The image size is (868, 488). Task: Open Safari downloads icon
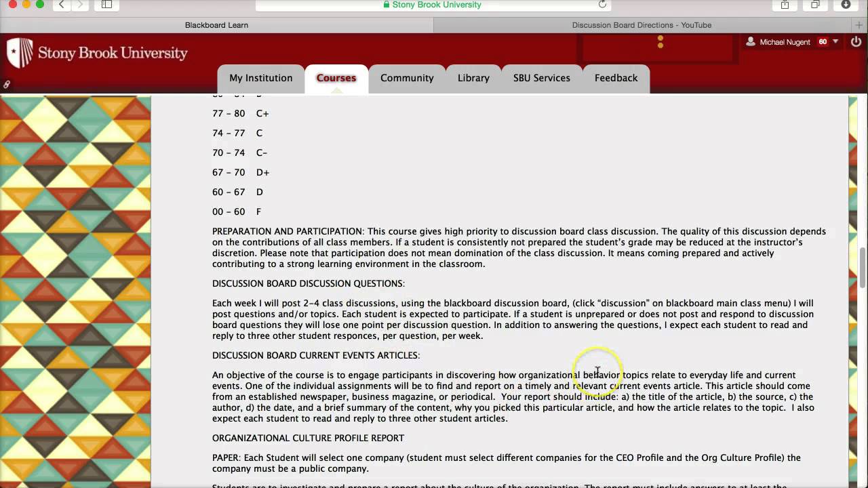(846, 5)
